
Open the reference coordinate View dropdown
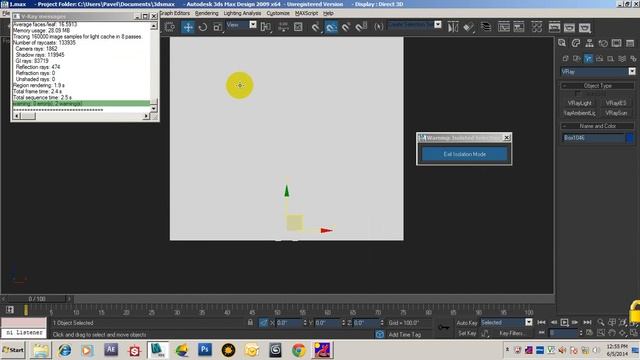click(x=241, y=25)
